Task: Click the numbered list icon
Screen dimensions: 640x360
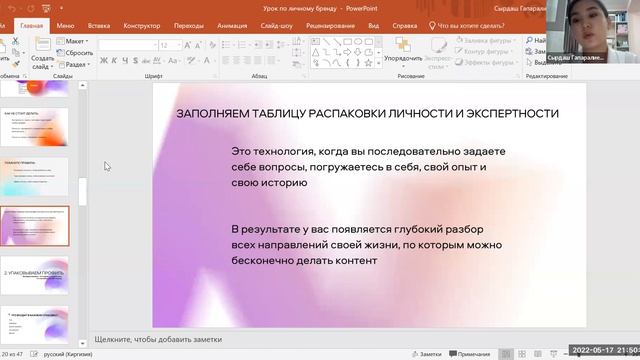Action: [241, 45]
